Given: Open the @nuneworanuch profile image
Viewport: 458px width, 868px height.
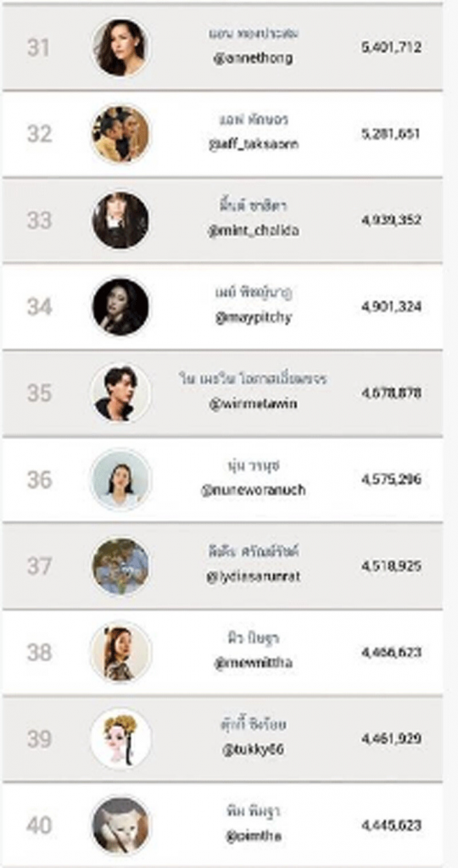Looking at the screenshot, I should coord(120,480).
